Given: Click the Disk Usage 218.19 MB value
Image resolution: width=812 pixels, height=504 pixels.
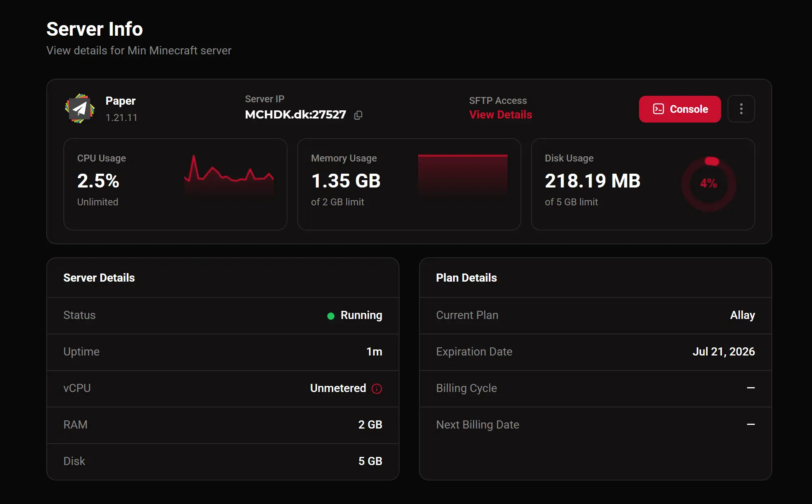Looking at the screenshot, I should coord(592,181).
